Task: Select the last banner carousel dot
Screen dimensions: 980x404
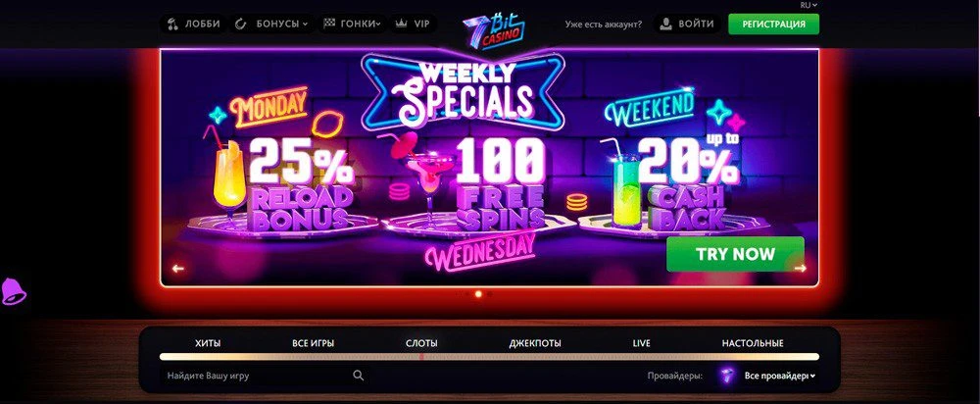Action: click(x=489, y=293)
